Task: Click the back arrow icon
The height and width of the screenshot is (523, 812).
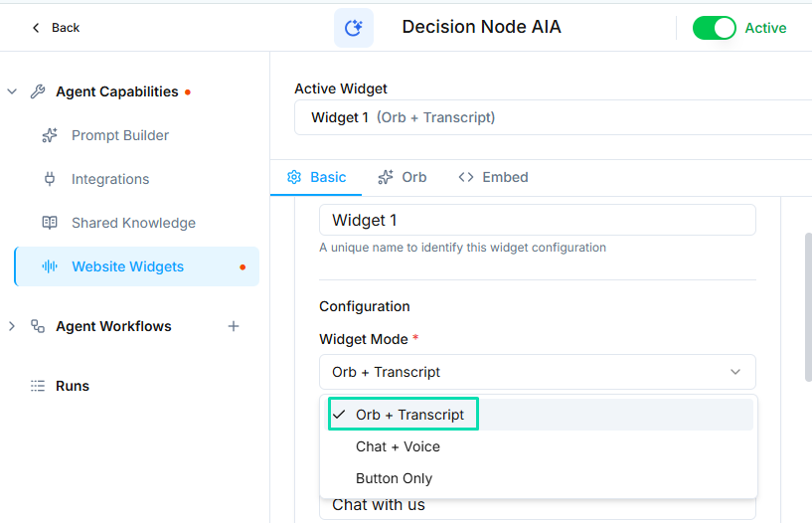Action: pyautogui.click(x=37, y=28)
